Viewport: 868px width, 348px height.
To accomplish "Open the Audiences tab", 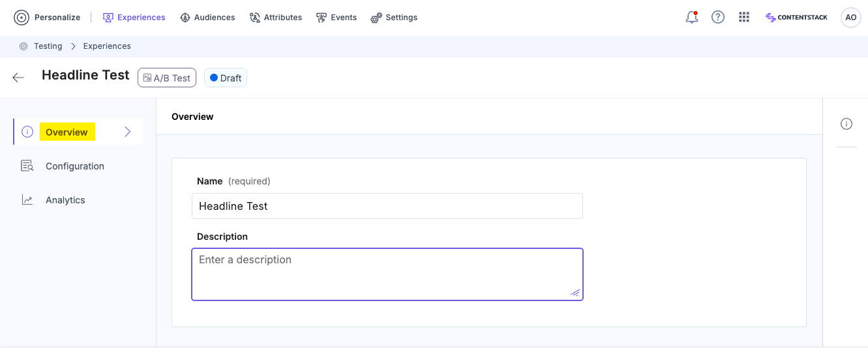I will 207,18.
